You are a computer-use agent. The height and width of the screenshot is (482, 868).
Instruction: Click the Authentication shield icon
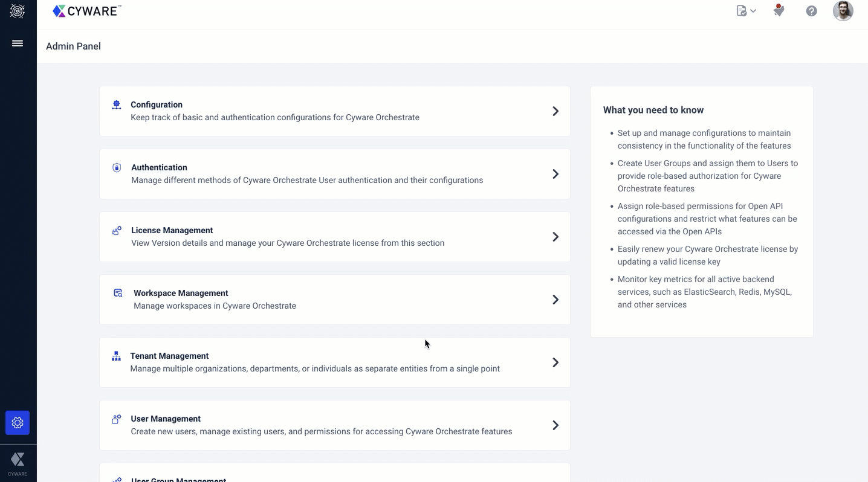(x=117, y=168)
